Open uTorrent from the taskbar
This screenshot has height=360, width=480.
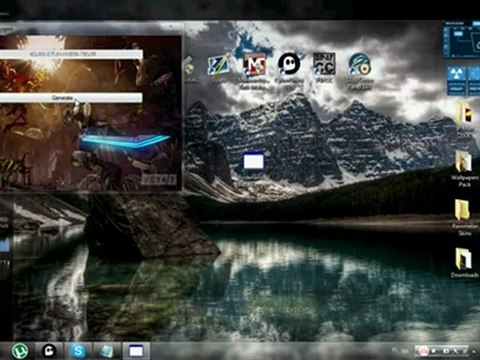20,351
